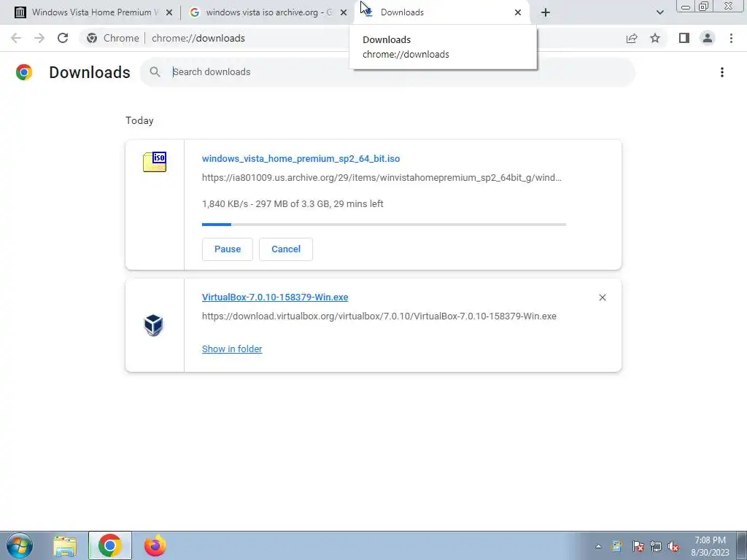Click the ISO file icon
Viewport: 747px width, 560px height.
(x=155, y=162)
